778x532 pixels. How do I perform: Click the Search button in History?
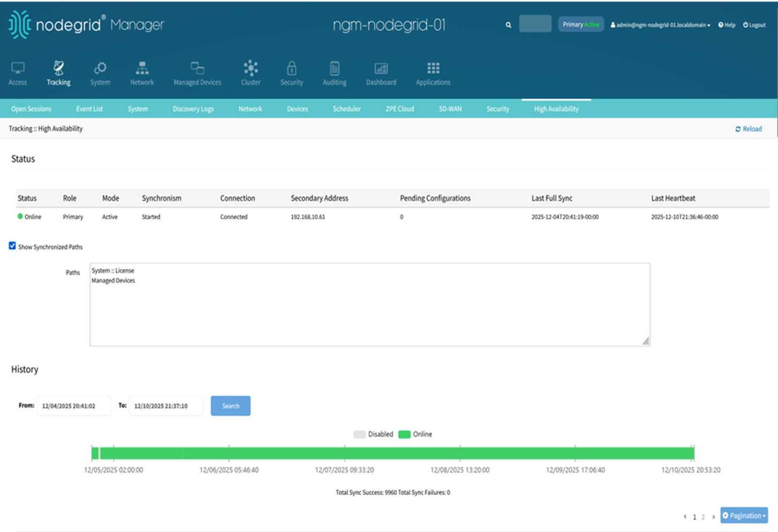(x=231, y=406)
